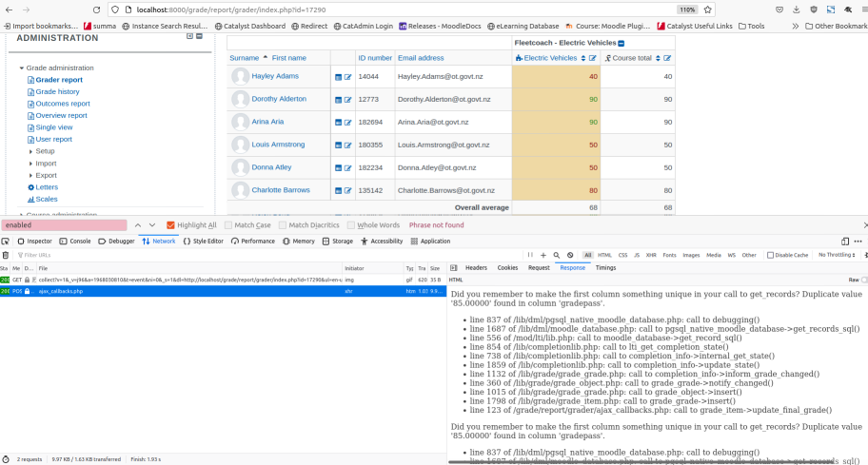
Task: Open user report icon for Louis Armstrong
Action: click(x=338, y=145)
